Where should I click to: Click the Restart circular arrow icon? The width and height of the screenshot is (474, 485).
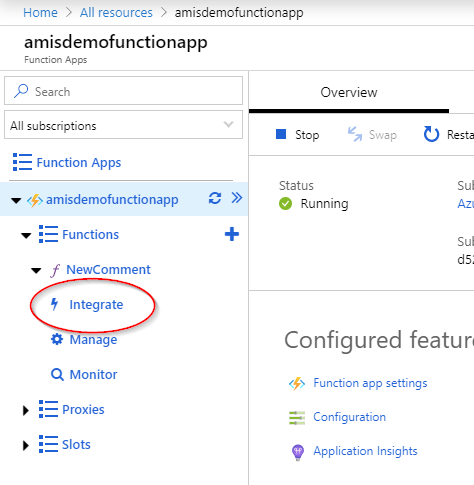coord(431,134)
